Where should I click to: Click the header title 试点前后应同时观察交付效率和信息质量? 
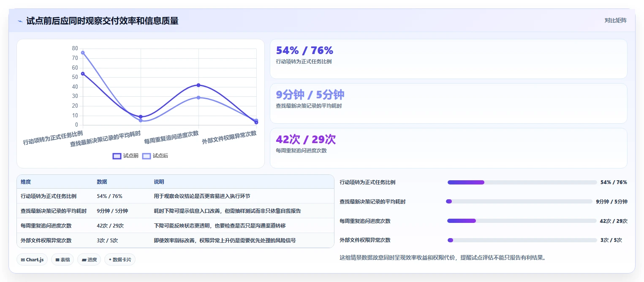[x=102, y=21]
